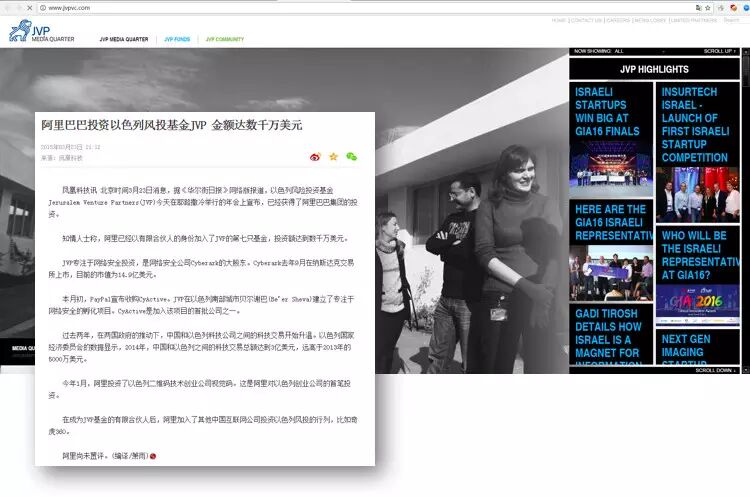Screen dimensions: 750x497
Task: Bookmark this page with the star icon
Action: 707,8
